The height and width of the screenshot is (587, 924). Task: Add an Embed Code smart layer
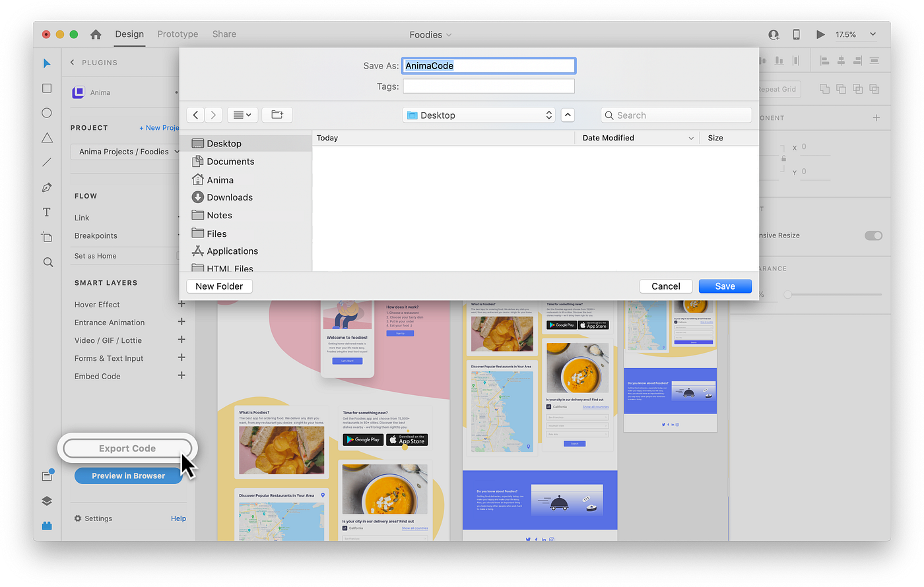coord(181,375)
